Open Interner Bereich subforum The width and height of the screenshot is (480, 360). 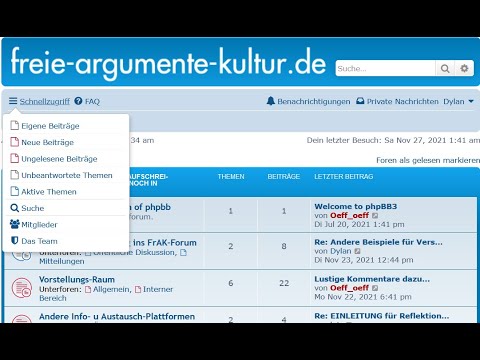point(106,294)
